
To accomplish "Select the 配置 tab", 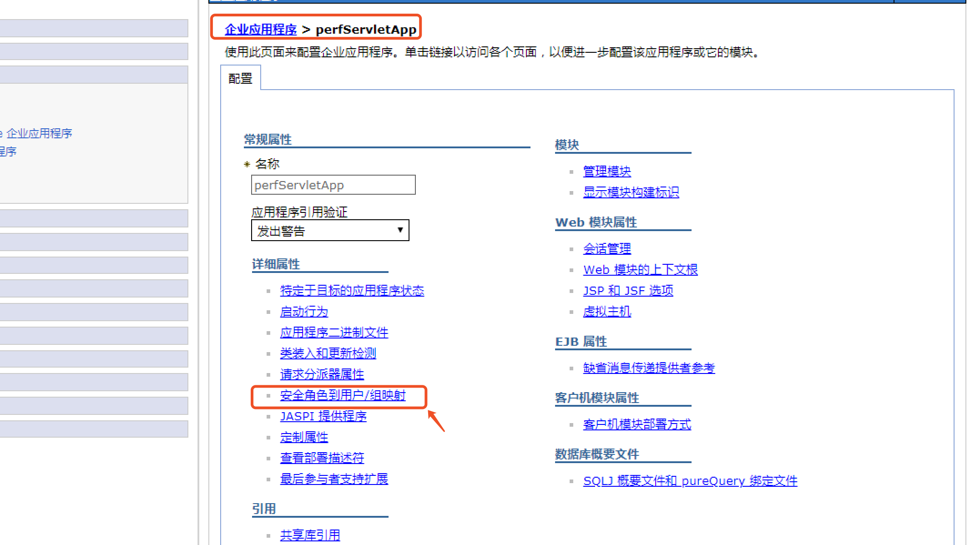I will [240, 78].
